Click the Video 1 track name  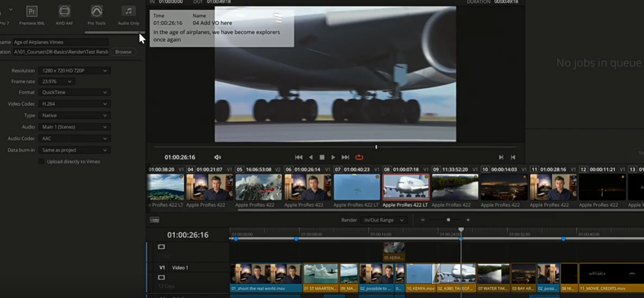(180, 268)
